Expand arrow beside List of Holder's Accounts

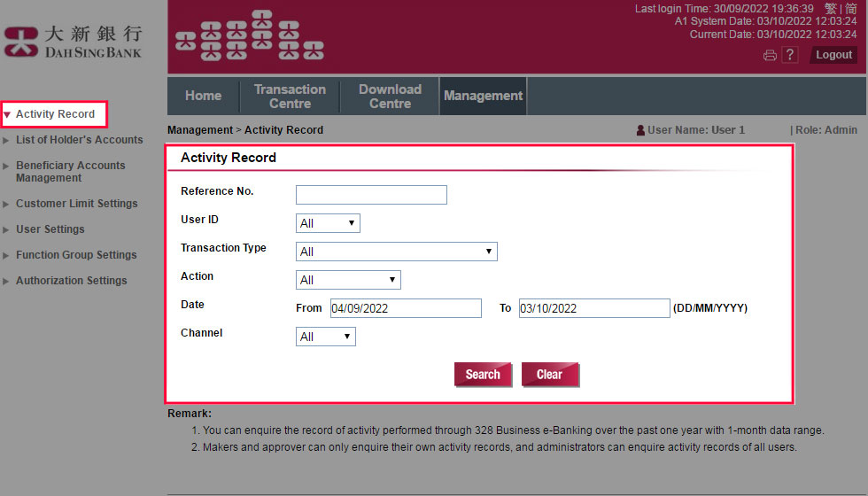click(x=6, y=141)
